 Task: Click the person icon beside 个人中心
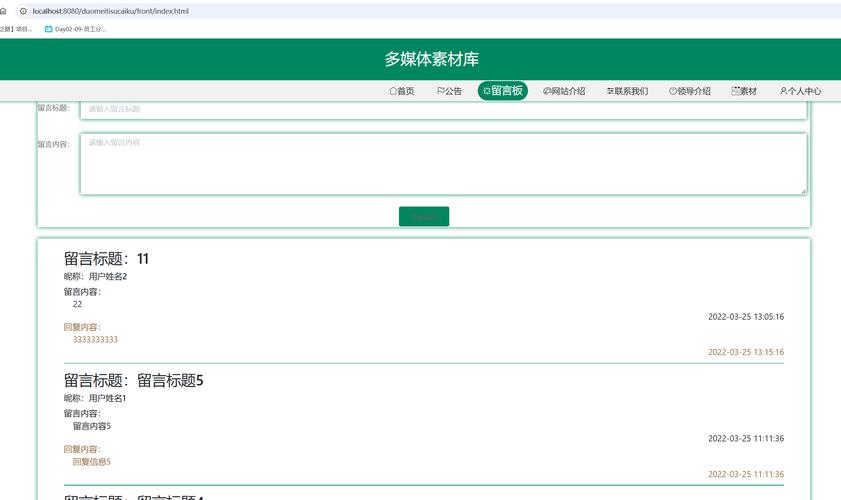(783, 91)
